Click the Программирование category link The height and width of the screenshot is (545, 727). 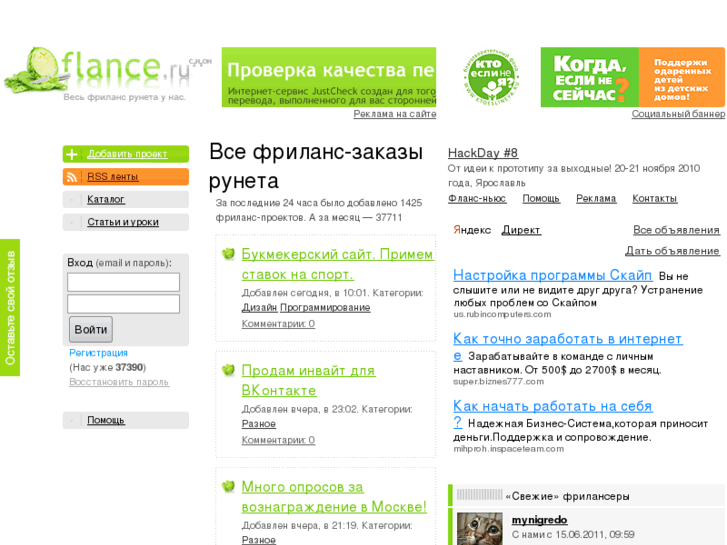pyautogui.click(x=325, y=308)
